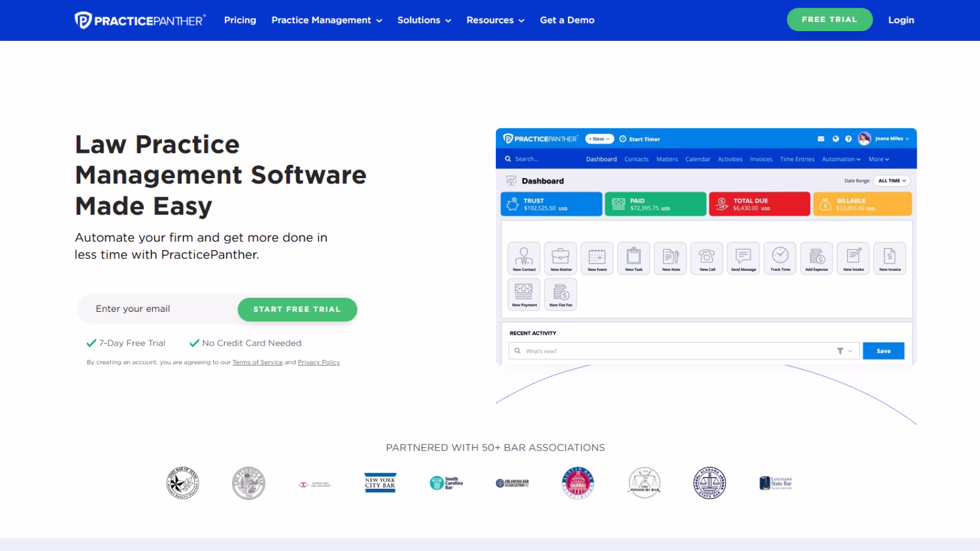Click the blue TRUST balance card
Screen dimensions: 980x551
552,204
